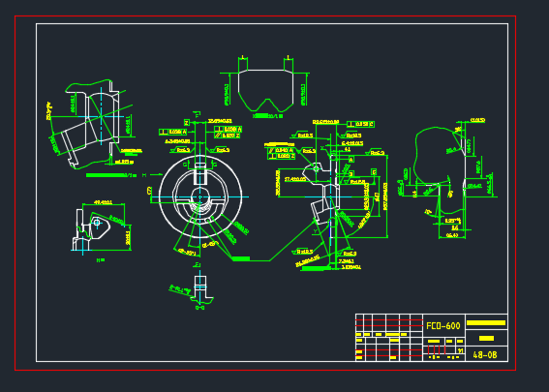Select the 8.6 dimension in rightmost detail view
The width and height of the screenshot is (549, 392).
[x=455, y=227]
